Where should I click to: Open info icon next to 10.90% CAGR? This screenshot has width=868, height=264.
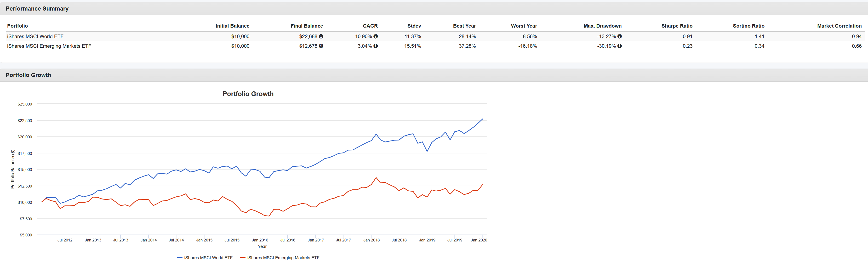[x=375, y=36]
